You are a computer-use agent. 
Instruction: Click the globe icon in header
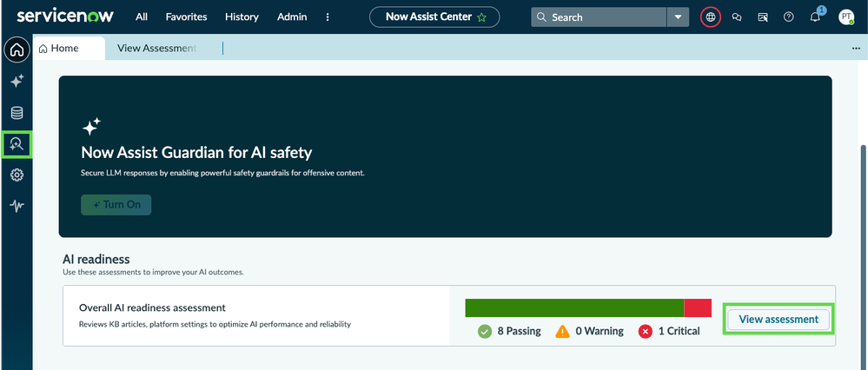coord(711,17)
